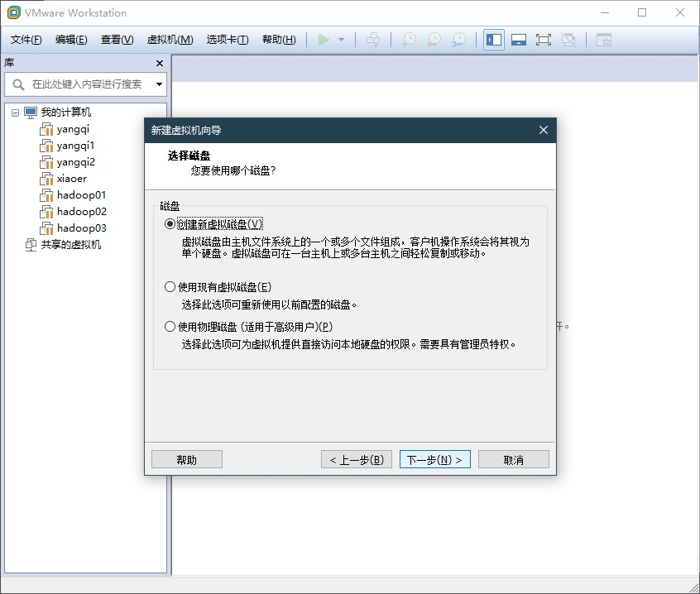Image resolution: width=700 pixels, height=594 pixels.
Task: Open the power options dropdown arrow
Action: pos(342,40)
